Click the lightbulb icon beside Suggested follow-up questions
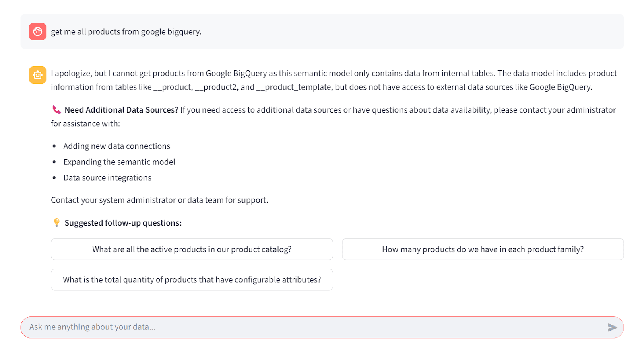Screen dimensions: 644x343 click(57, 222)
